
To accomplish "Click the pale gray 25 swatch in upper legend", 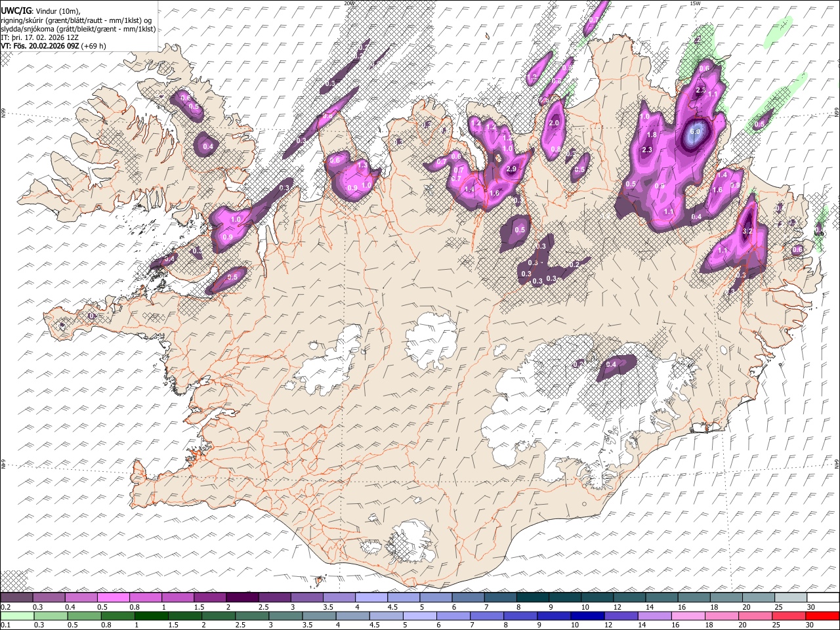I will click(791, 598).
